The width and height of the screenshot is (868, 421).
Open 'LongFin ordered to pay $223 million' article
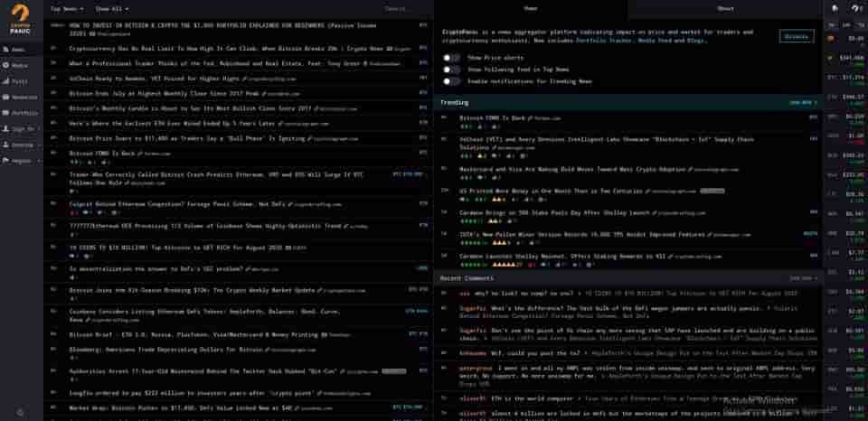pos(192,393)
